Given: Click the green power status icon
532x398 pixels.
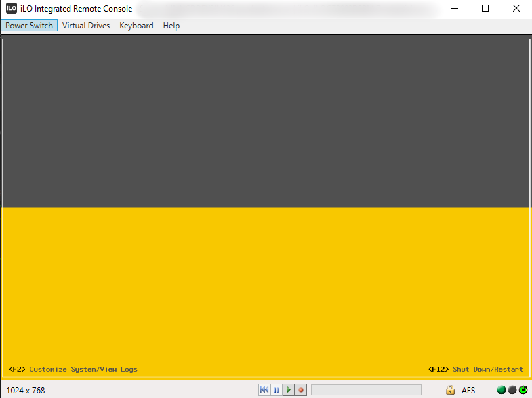Looking at the screenshot, I should [523, 390].
